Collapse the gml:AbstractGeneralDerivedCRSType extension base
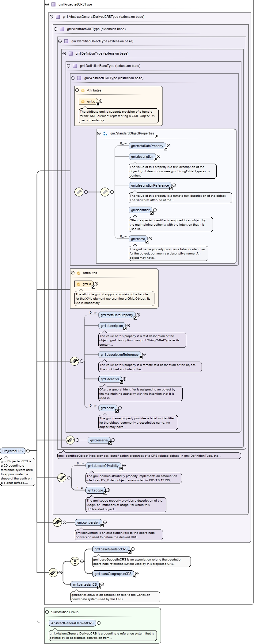254x644 pixels. click(x=51, y=17)
